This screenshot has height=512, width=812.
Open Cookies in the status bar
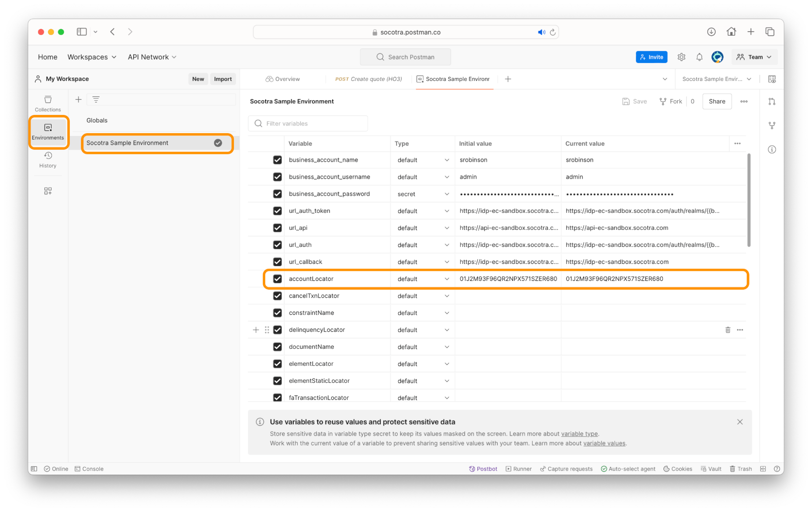coord(678,469)
